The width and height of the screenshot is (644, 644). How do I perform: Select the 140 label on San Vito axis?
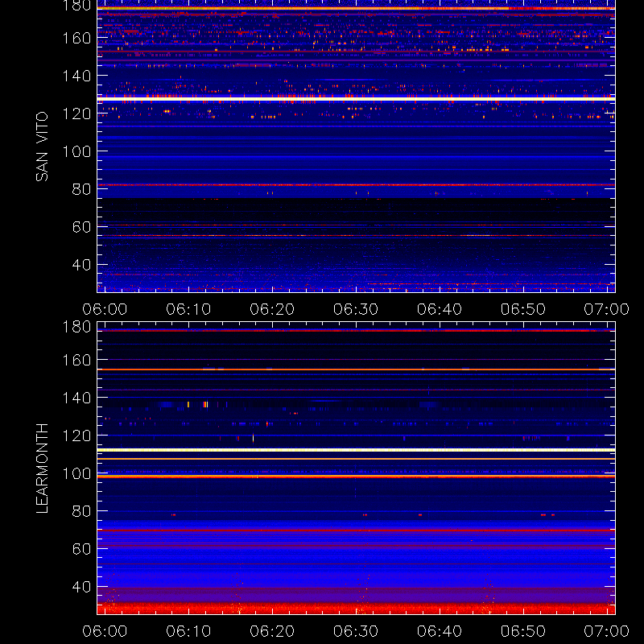[76, 76]
